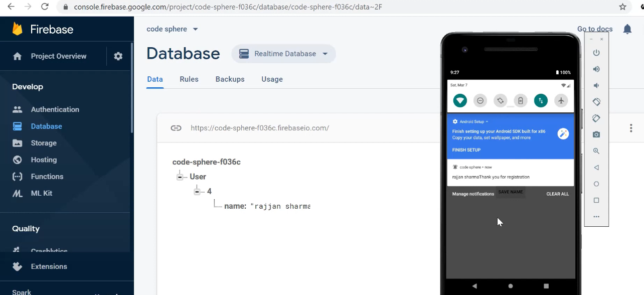Click the database URL text
The height and width of the screenshot is (295, 644).
(260, 128)
